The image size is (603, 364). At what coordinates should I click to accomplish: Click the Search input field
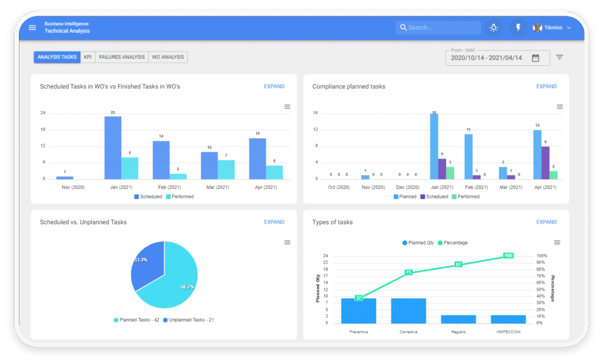(438, 28)
